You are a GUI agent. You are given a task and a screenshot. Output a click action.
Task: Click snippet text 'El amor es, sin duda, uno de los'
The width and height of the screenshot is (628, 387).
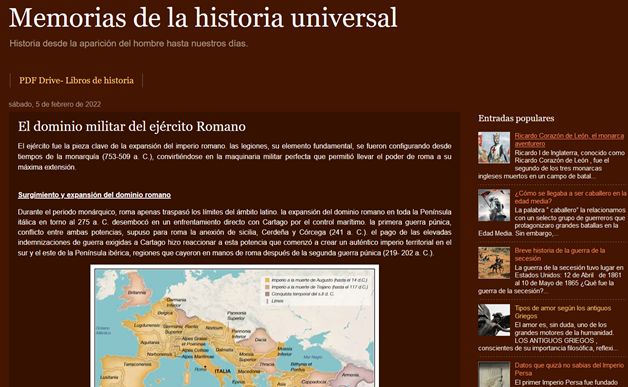(560, 325)
